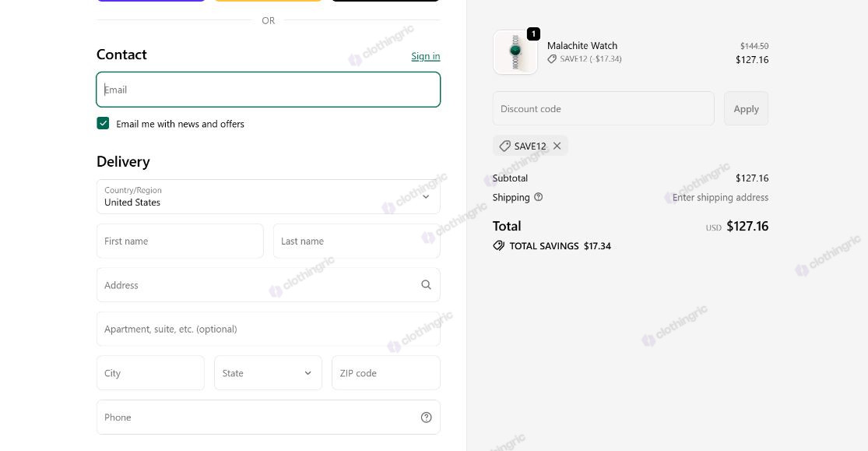The width and height of the screenshot is (868, 451).
Task: Click the Discount code field
Action: (603, 108)
